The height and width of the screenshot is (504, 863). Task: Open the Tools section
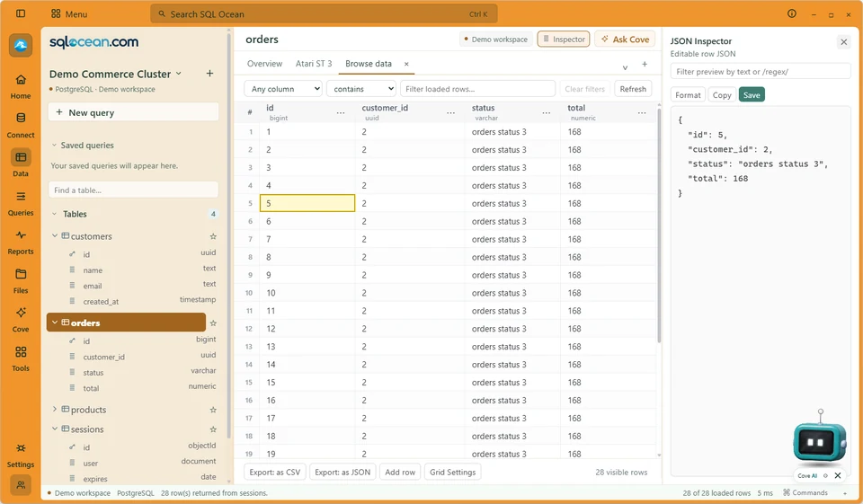coord(21,358)
